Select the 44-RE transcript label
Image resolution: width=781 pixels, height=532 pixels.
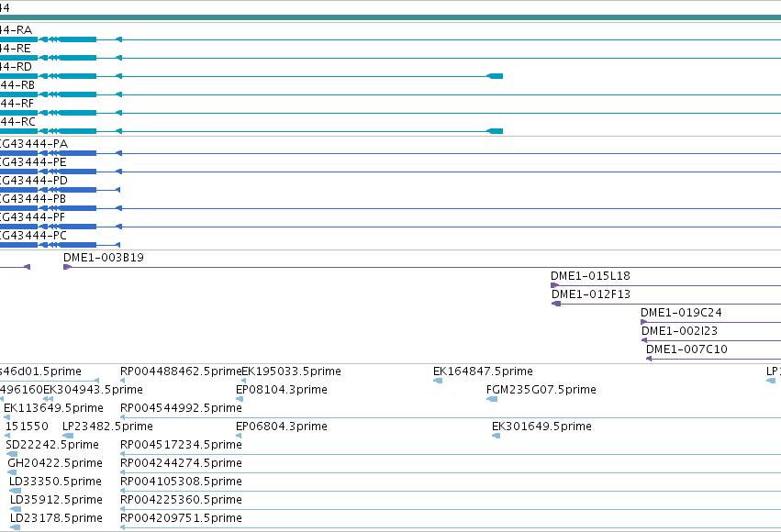tap(16, 49)
